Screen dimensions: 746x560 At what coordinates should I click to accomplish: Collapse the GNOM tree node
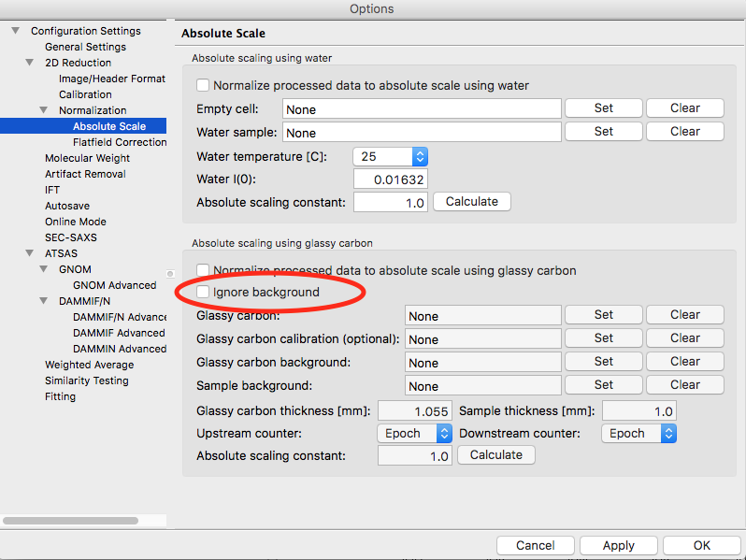coord(43,269)
